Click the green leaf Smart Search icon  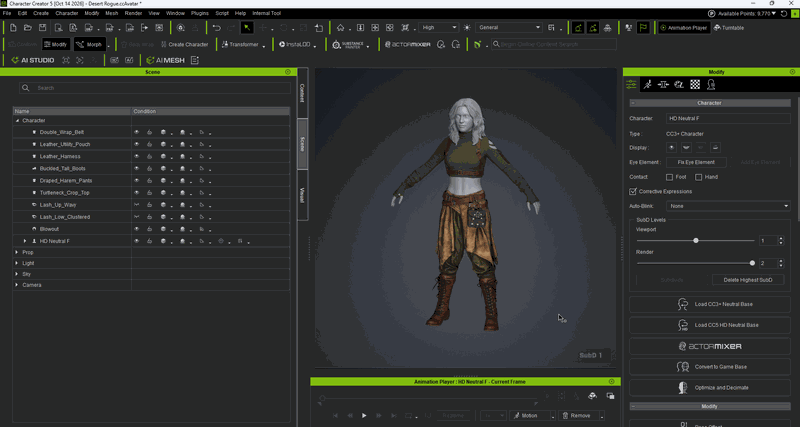pyautogui.click(x=478, y=44)
